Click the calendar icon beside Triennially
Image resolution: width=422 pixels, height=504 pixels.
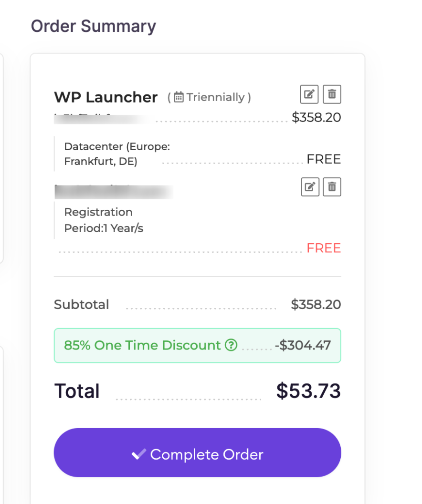[x=179, y=97]
